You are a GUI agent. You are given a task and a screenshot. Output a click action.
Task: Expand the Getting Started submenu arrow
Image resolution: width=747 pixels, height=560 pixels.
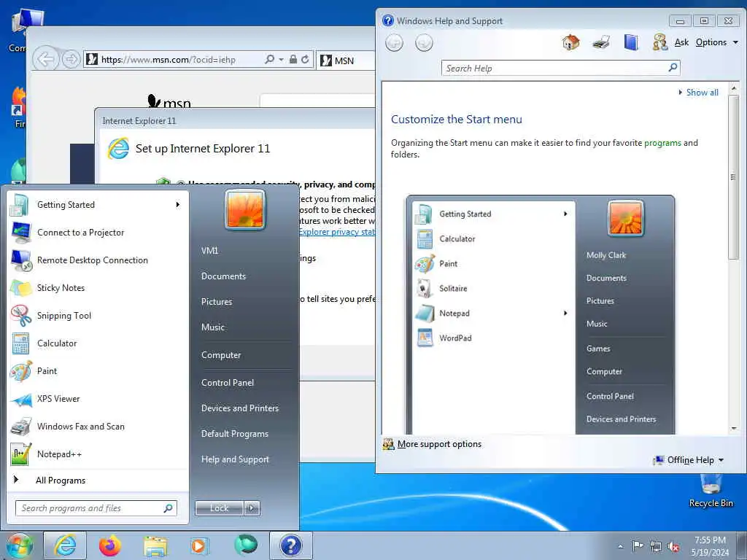click(178, 205)
